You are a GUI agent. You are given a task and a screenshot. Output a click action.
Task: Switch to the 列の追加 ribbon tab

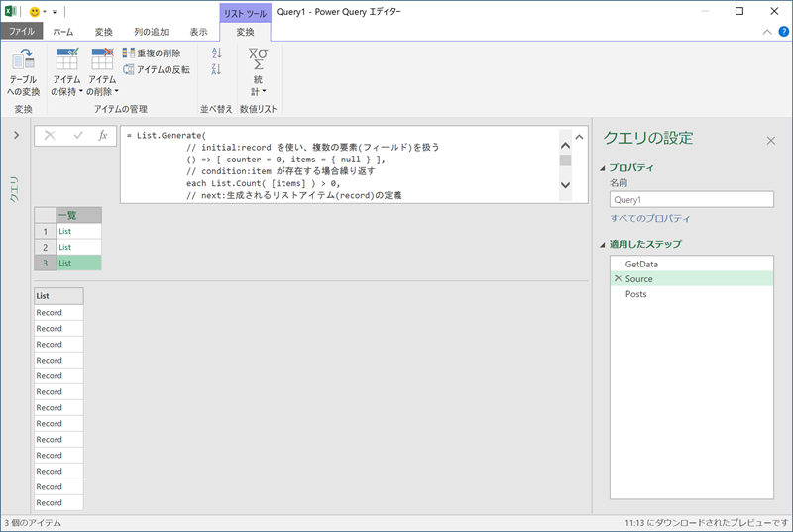coord(152,32)
